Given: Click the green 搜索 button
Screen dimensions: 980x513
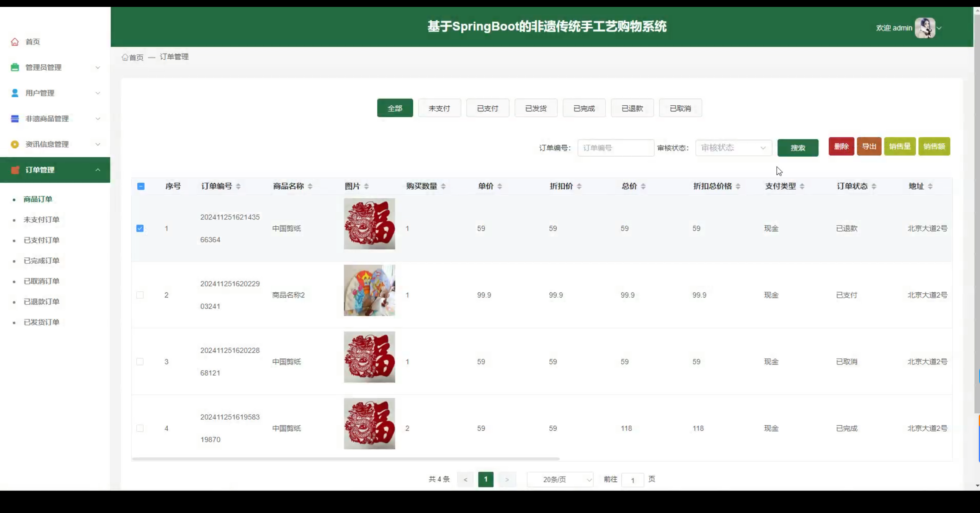Looking at the screenshot, I should [x=797, y=148].
